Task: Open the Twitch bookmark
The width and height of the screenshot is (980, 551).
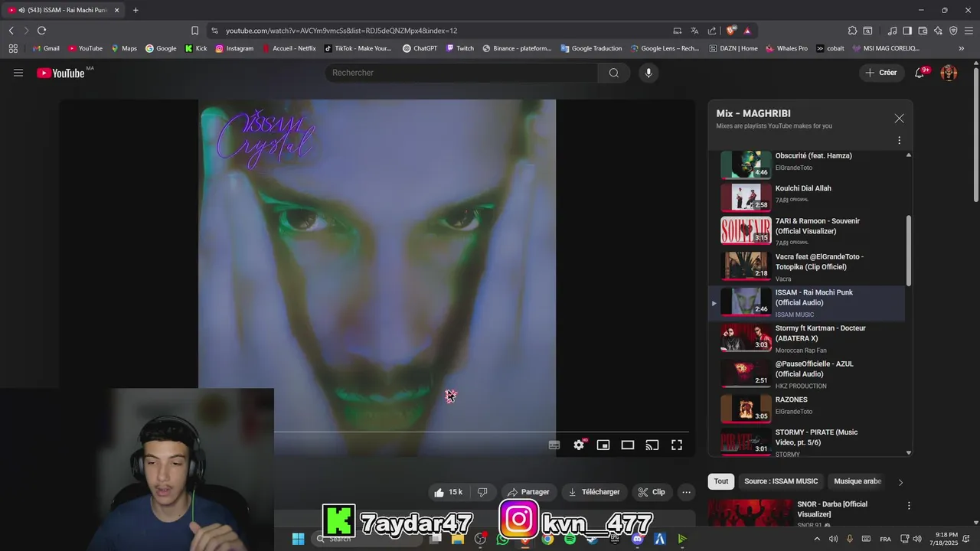Action: coord(460,48)
